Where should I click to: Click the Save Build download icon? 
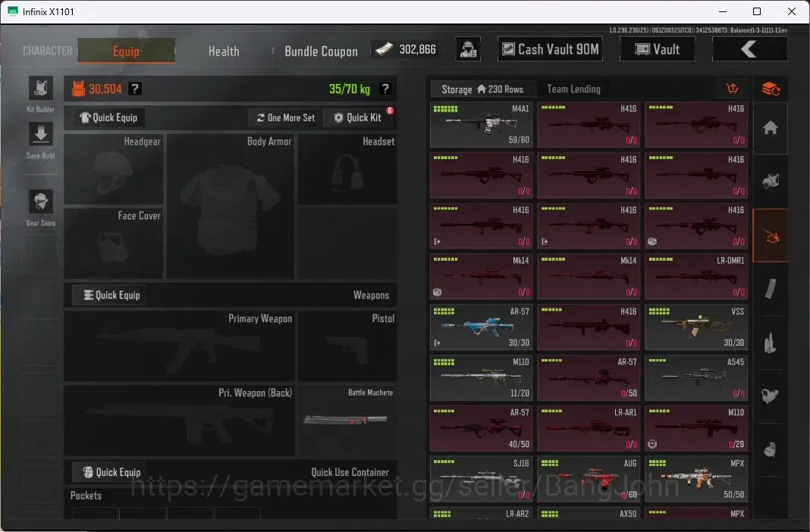[x=41, y=135]
